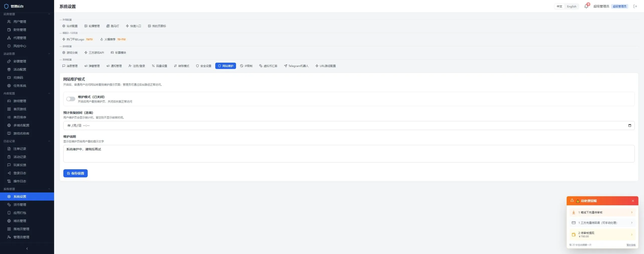The width and height of the screenshot is (644, 254).
Task: Open 管理员管理 in the sidebar
Action: [27, 237]
